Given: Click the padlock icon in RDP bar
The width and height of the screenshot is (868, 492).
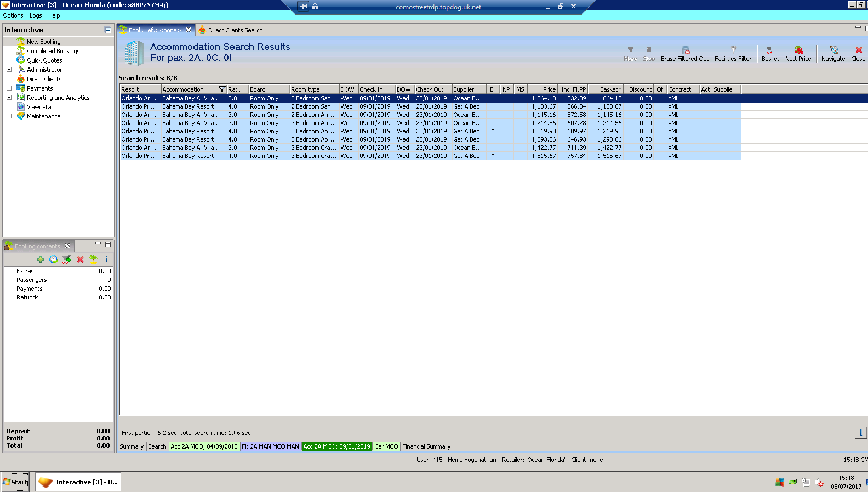Looking at the screenshot, I should 315,7.
